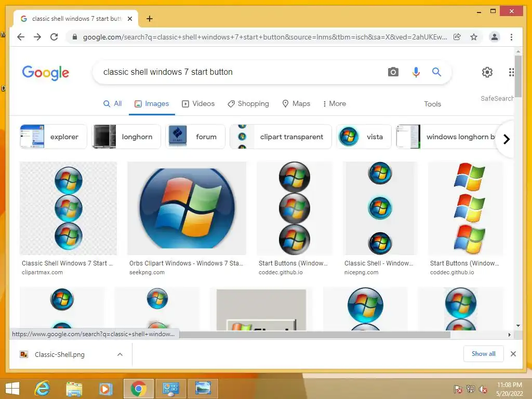
Task: Switch to the All results tab
Action: tap(113, 103)
